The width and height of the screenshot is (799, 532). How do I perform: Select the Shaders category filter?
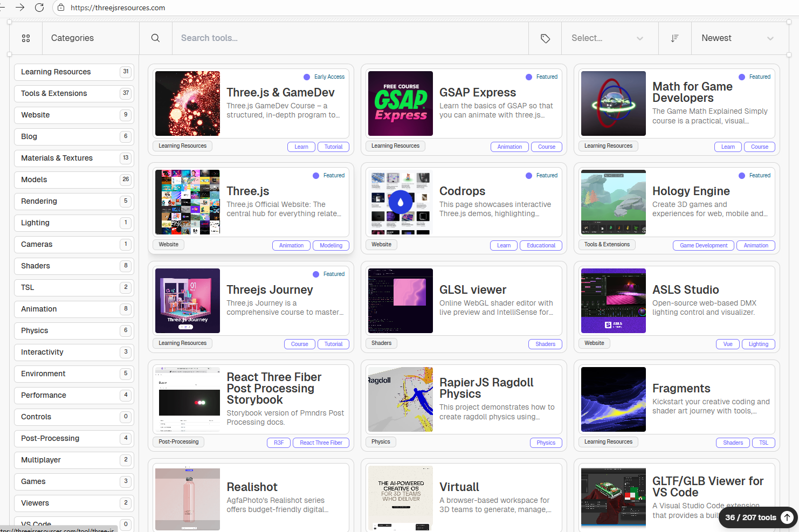[x=74, y=266]
